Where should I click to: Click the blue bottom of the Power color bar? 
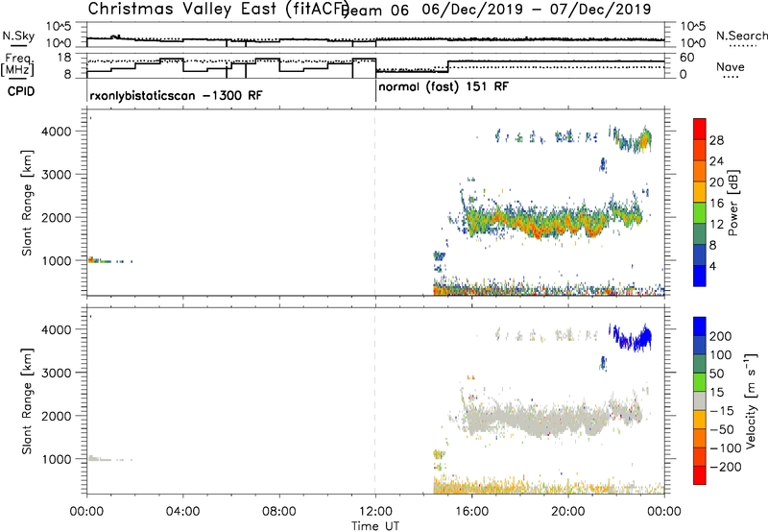point(700,276)
